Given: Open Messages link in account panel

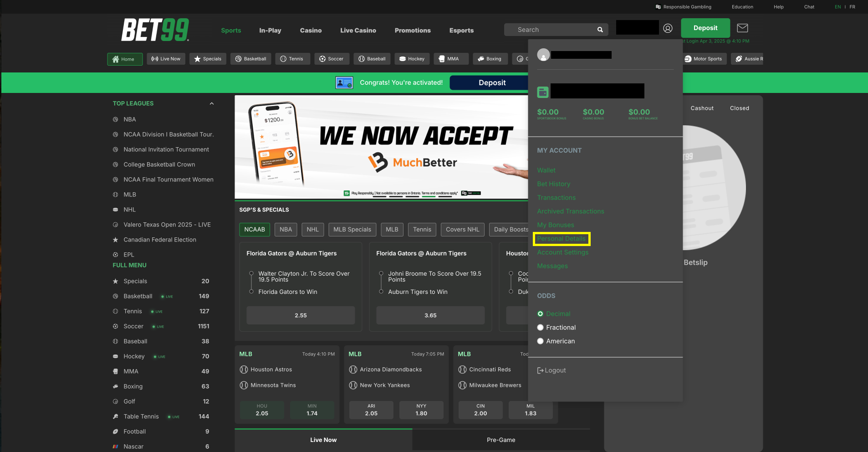Looking at the screenshot, I should pos(552,266).
